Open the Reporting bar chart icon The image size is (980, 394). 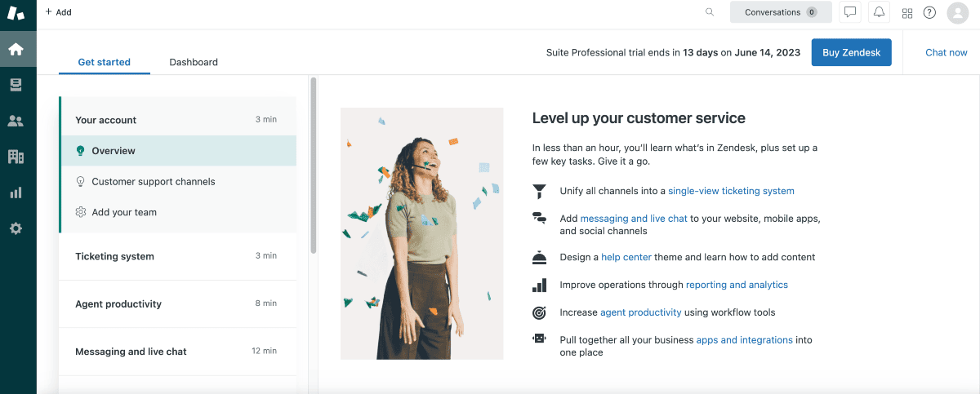pos(16,193)
